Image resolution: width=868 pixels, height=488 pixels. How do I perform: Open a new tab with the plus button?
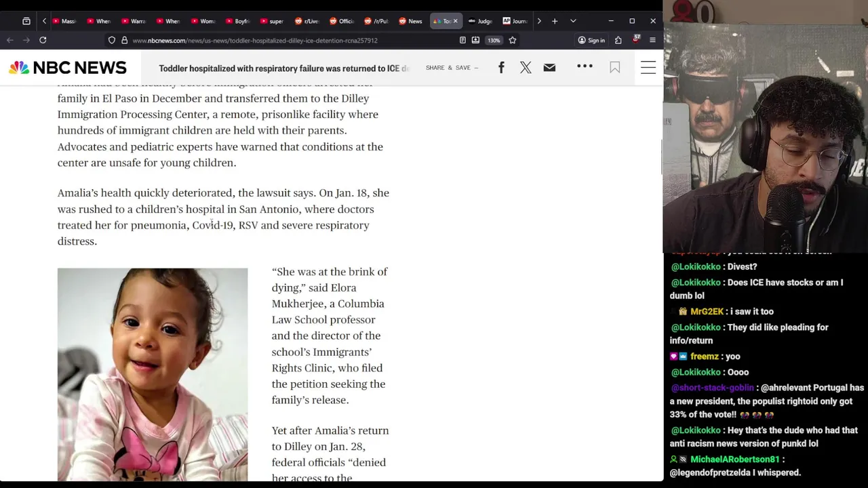pos(555,21)
